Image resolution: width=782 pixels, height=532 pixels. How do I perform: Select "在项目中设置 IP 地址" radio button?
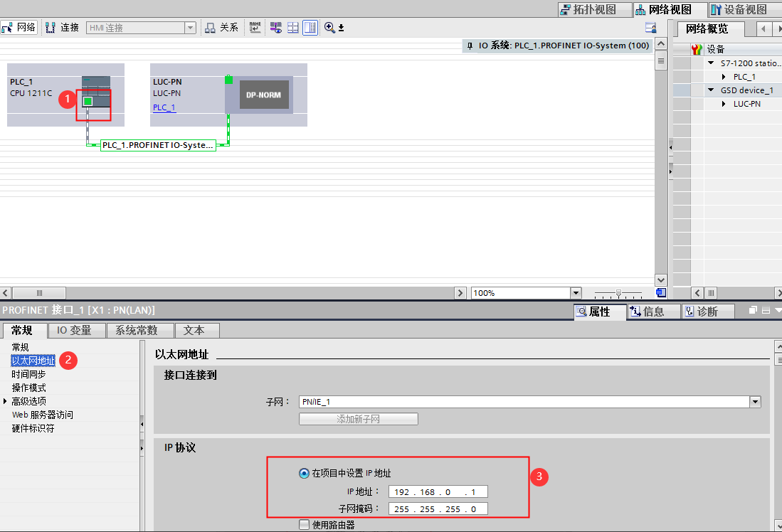(304, 474)
